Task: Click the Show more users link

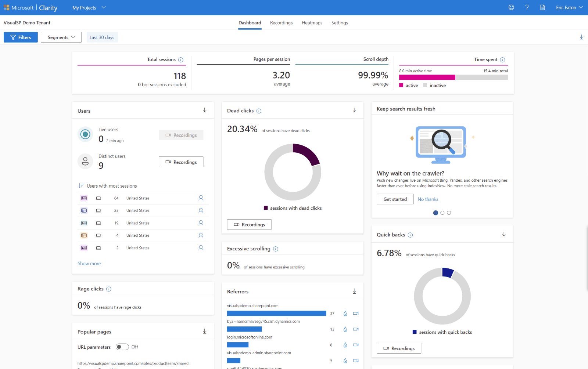Action: tap(89, 263)
